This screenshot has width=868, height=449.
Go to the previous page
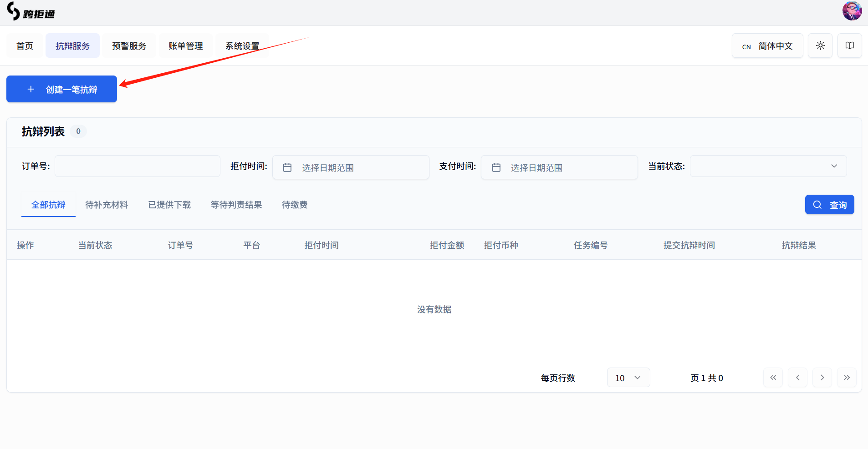pyautogui.click(x=797, y=378)
